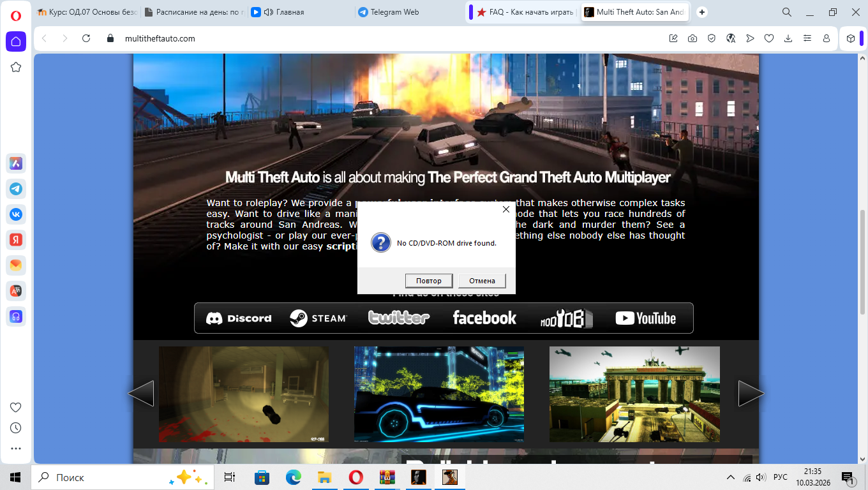868x490 pixels.
Task: Open the YouTube link logo
Action: pos(645,318)
